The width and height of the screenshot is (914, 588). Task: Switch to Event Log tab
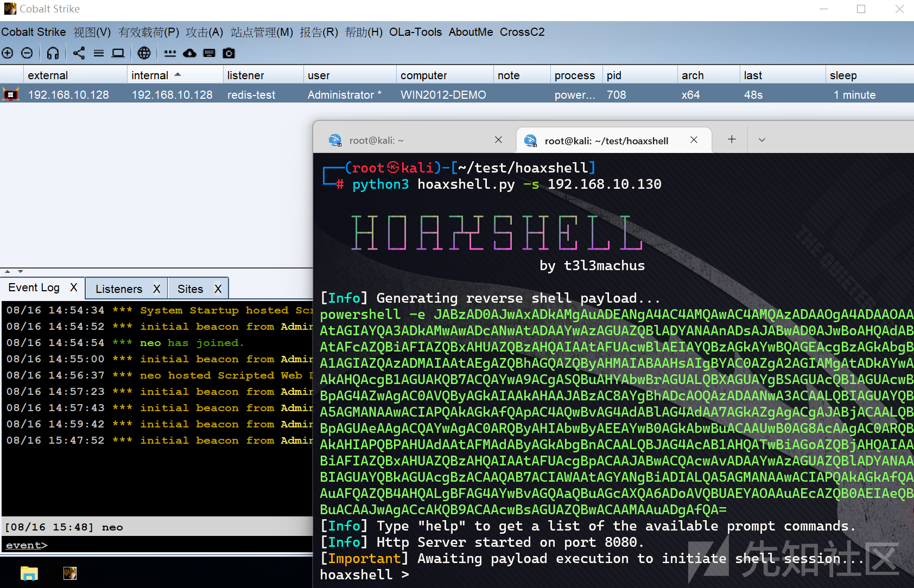click(x=34, y=287)
